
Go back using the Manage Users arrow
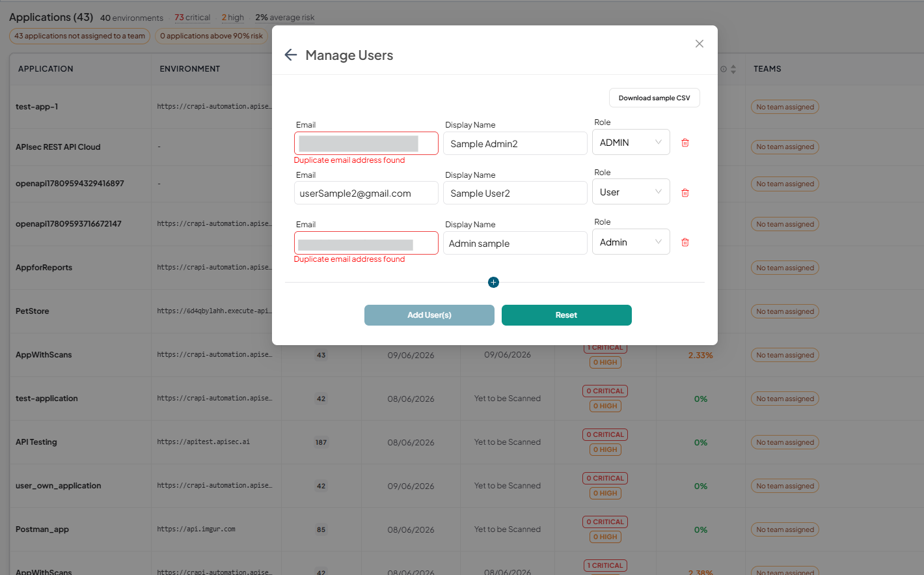pos(291,55)
